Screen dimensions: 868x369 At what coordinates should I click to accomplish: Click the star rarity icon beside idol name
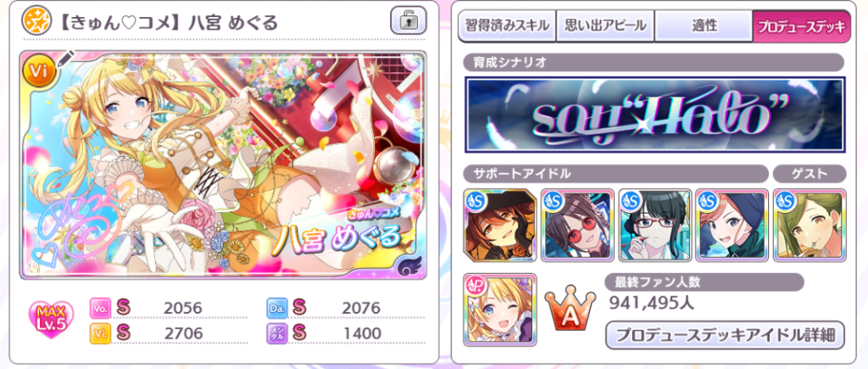tap(36, 21)
